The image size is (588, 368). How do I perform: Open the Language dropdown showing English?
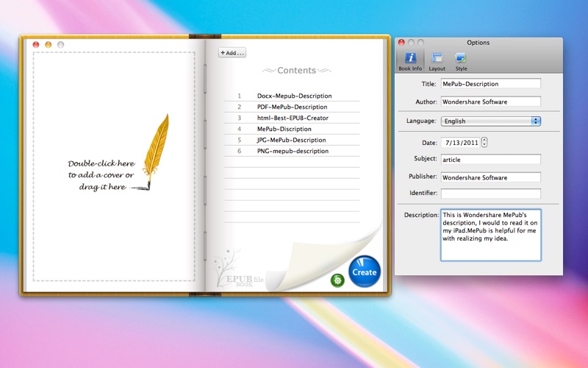pos(490,121)
